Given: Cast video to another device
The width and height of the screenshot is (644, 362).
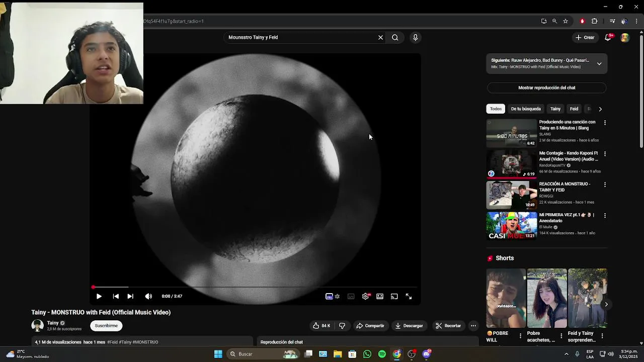Looking at the screenshot, I should 394,297.
